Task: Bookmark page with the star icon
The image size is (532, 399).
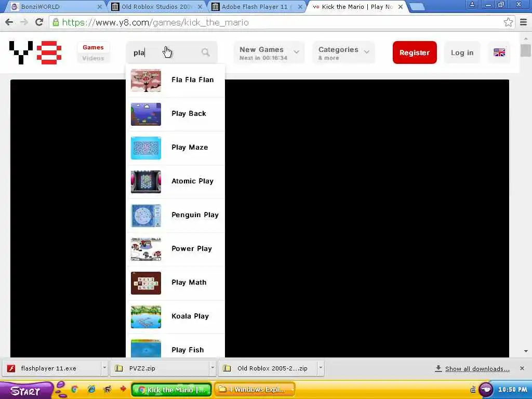Action: 508,22
